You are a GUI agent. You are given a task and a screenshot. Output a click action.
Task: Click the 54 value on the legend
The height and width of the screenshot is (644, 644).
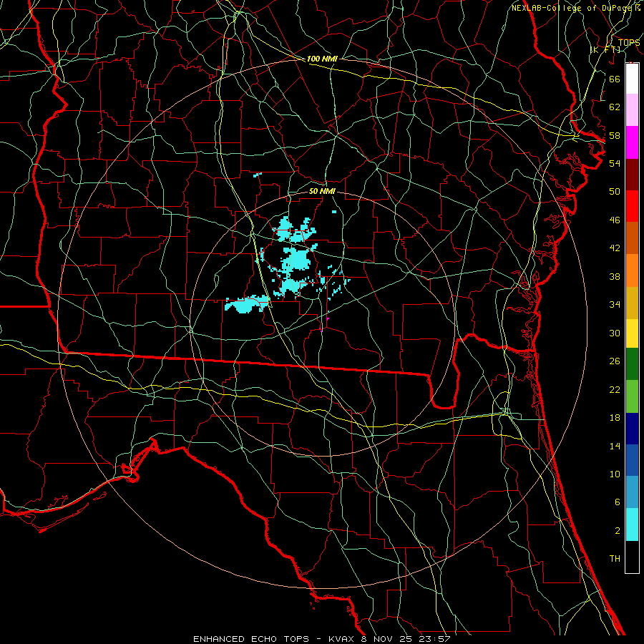615,163
